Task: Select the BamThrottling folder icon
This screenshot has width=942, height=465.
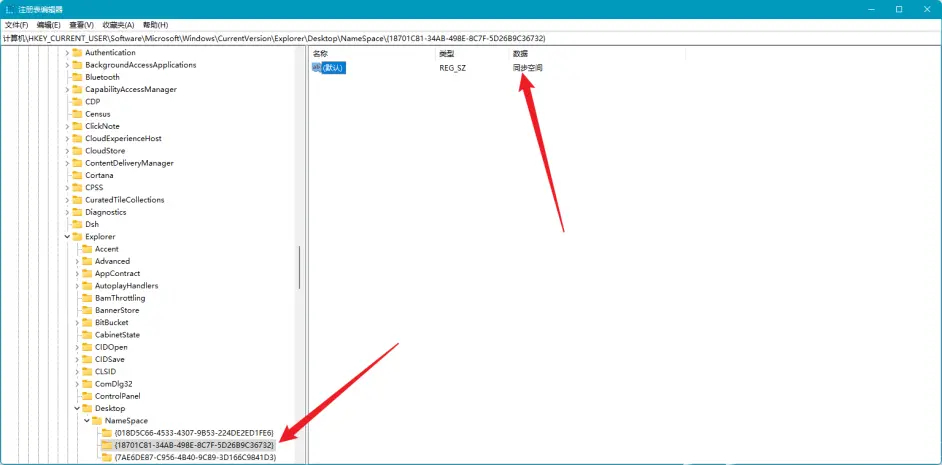Action: (87, 298)
